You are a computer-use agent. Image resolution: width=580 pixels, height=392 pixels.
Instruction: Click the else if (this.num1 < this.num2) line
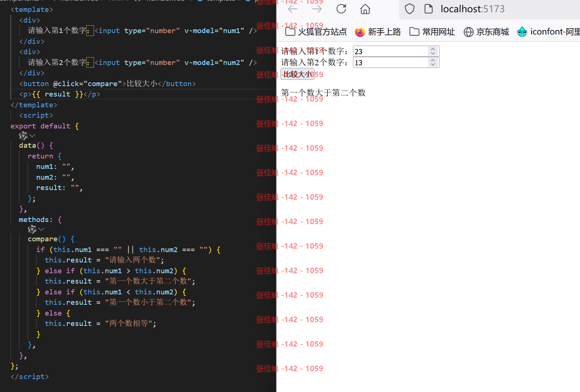point(111,292)
